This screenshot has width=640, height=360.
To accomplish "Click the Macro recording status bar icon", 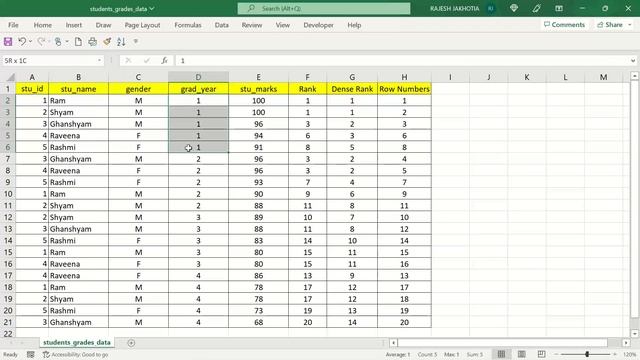I will [x=31, y=354].
